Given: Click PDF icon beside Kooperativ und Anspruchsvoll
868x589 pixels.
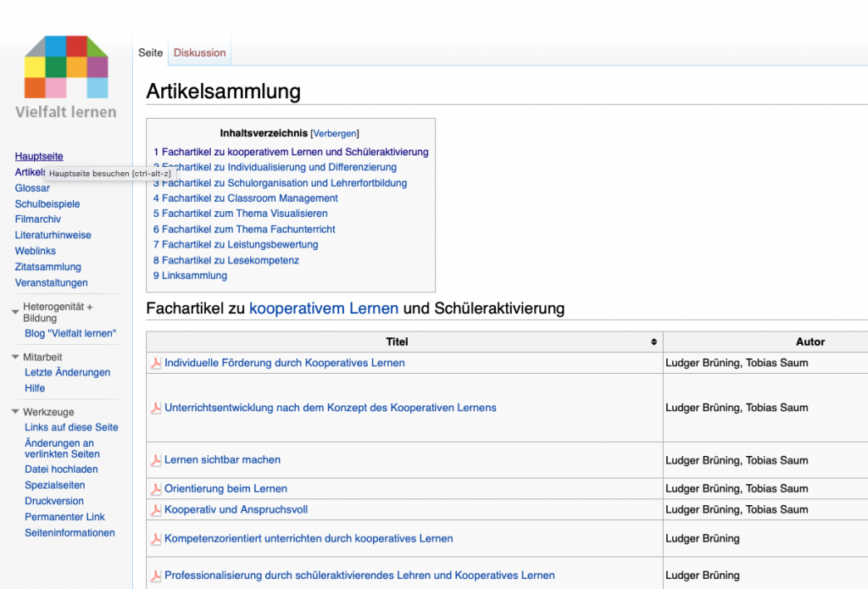Looking at the screenshot, I should [156, 510].
